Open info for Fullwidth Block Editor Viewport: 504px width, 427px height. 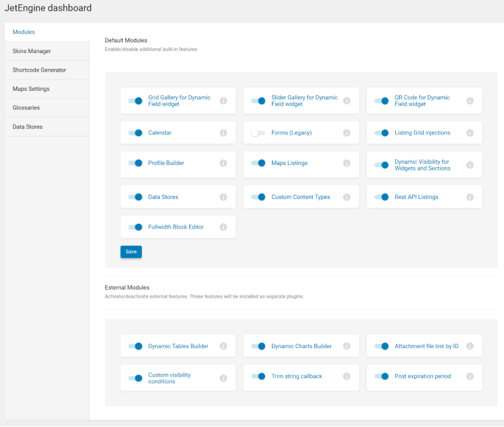click(223, 227)
